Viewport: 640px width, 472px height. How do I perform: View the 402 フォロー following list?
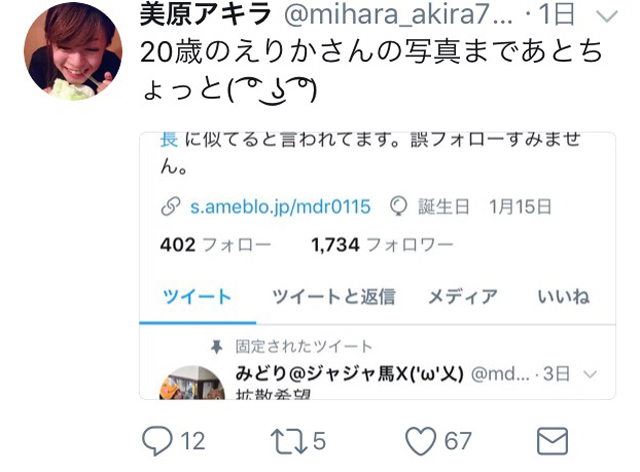[216, 245]
